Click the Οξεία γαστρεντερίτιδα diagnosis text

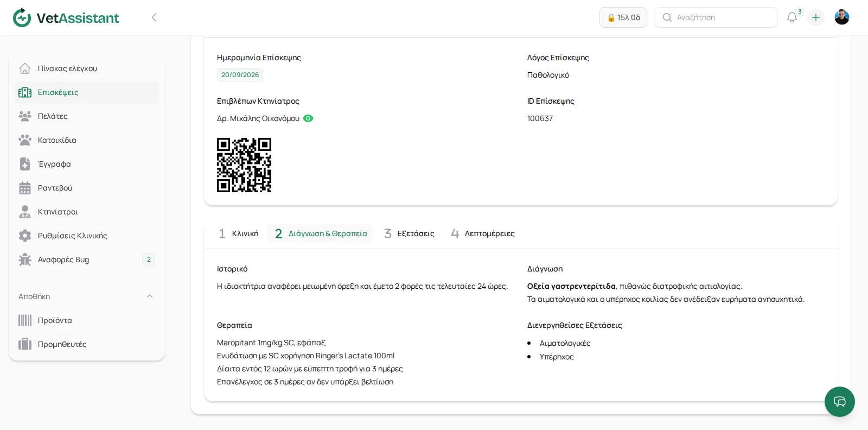pyautogui.click(x=571, y=286)
